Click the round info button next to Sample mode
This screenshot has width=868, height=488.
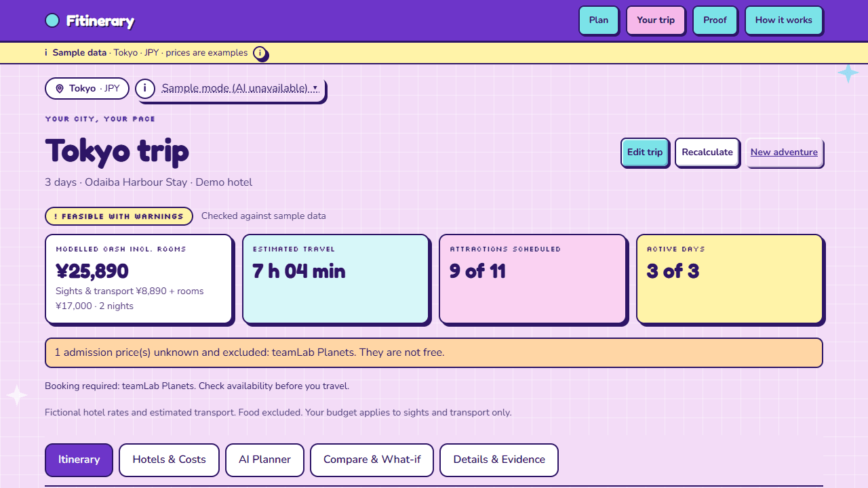pos(145,88)
